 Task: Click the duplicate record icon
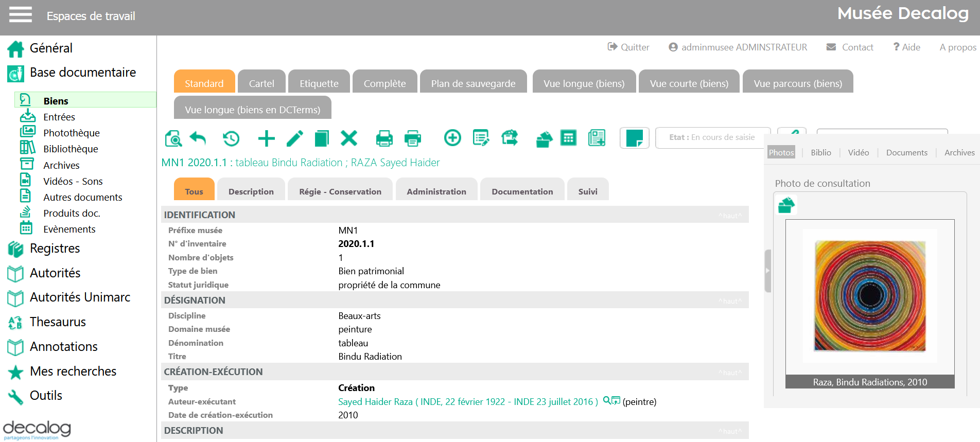322,138
